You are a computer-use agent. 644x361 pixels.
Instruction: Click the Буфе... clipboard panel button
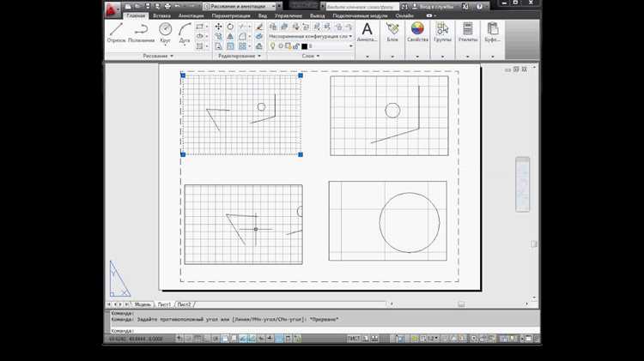coord(493,32)
